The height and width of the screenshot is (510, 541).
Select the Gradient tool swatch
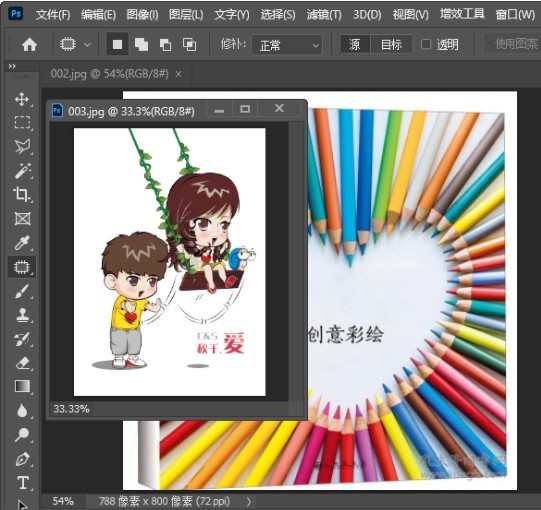(x=22, y=386)
